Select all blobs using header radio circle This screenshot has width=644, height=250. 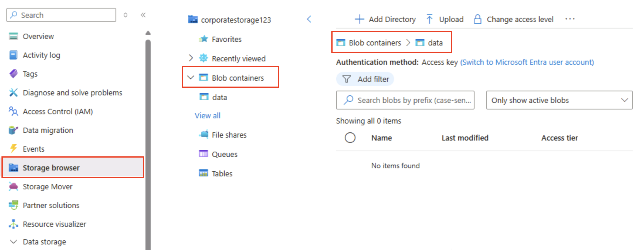pos(350,138)
